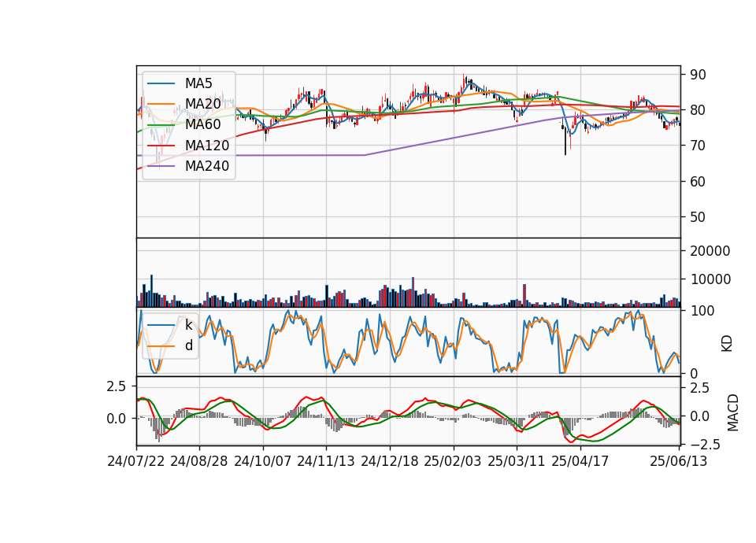Click the date label 24/08/28

[x=199, y=461]
